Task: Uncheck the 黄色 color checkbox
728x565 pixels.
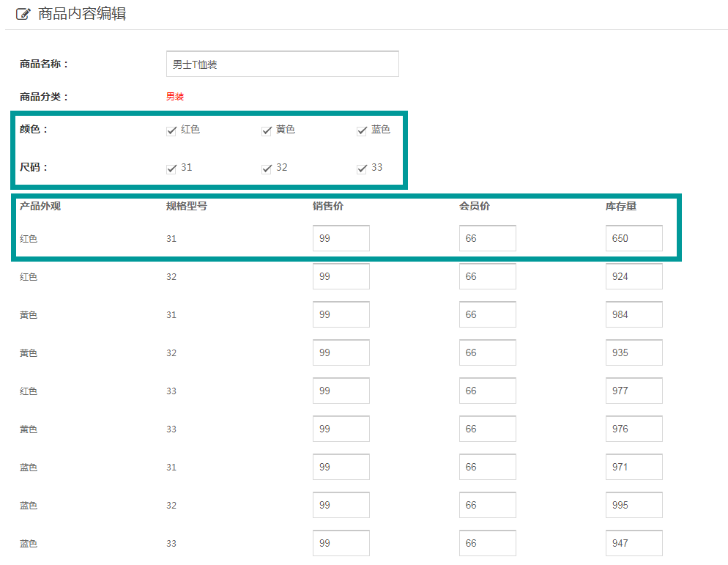Action: pyautogui.click(x=267, y=130)
